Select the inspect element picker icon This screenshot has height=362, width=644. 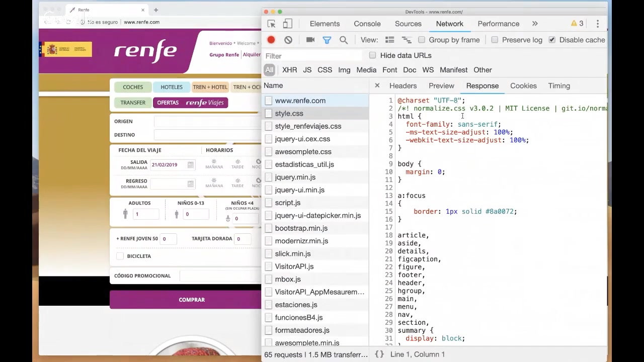click(271, 24)
